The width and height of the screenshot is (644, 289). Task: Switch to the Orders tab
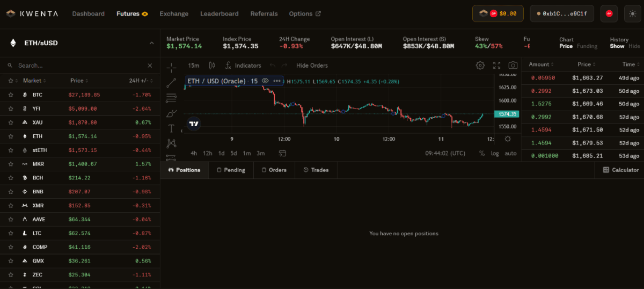274,170
